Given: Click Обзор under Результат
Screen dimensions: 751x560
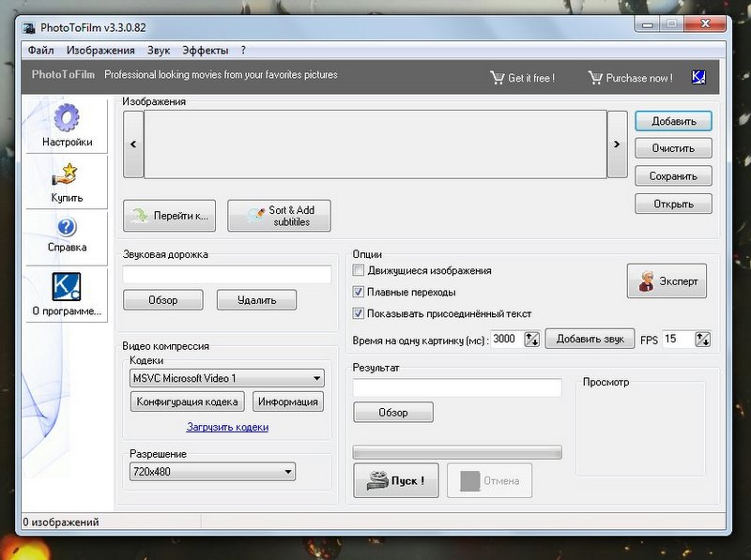Looking at the screenshot, I should pos(393,412).
